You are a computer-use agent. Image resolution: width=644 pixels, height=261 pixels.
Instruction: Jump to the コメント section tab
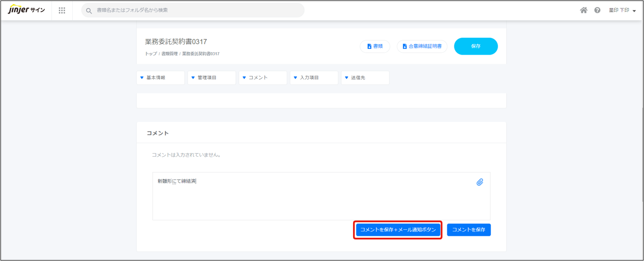coord(263,78)
